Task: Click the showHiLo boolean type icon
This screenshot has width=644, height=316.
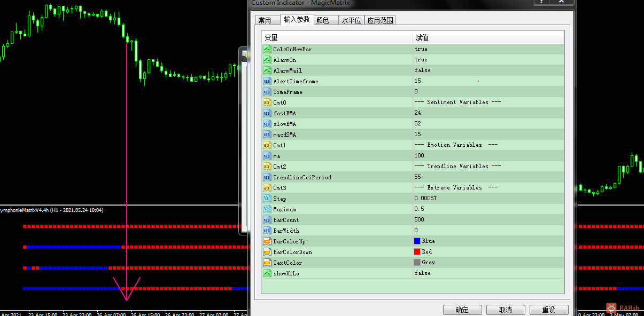Action: coord(267,273)
